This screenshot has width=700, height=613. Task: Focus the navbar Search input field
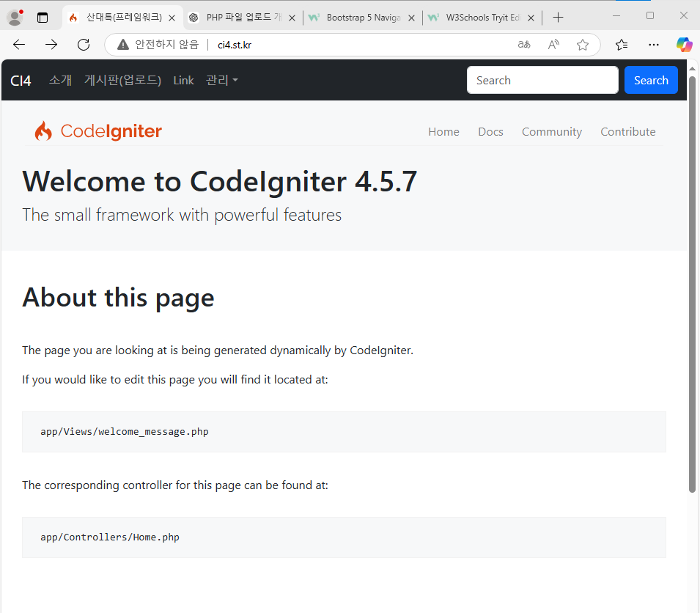click(542, 81)
